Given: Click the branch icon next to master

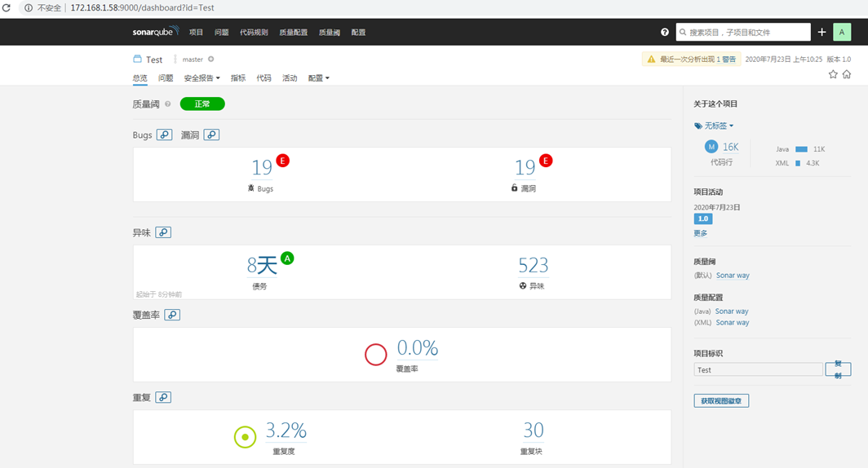Looking at the screenshot, I should (x=175, y=60).
